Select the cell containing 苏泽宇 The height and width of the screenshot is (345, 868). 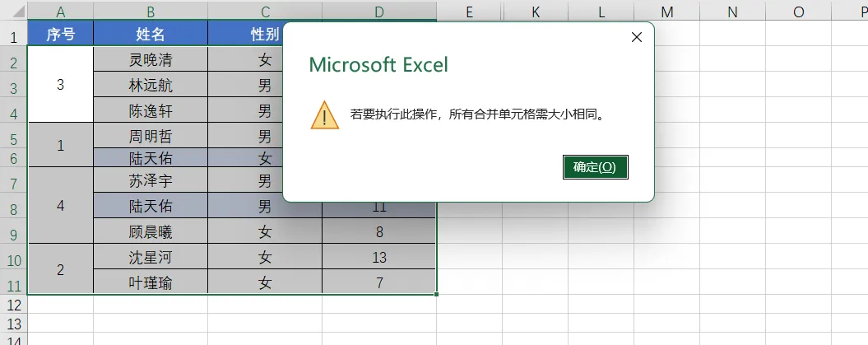(x=151, y=179)
